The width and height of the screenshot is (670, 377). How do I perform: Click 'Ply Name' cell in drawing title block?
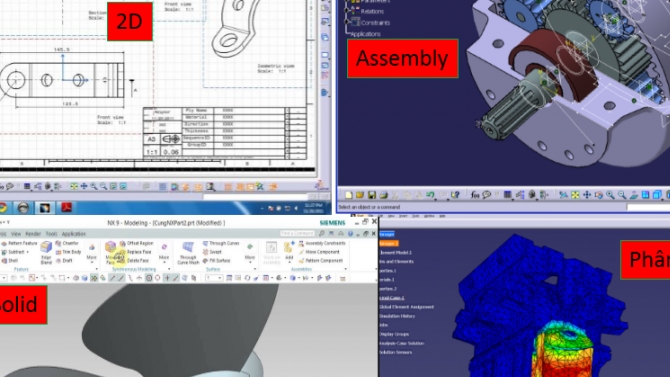(197, 110)
